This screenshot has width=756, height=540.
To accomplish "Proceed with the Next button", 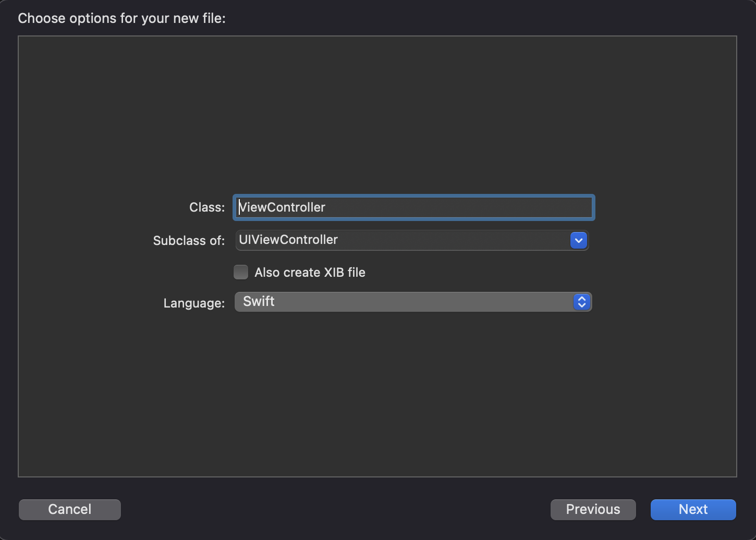I will 693,509.
